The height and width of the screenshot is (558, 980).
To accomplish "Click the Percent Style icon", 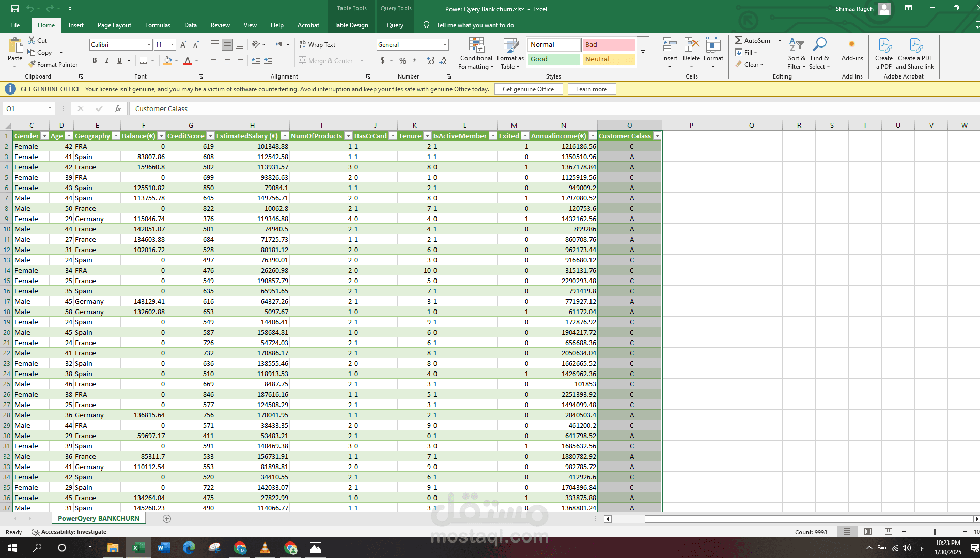I will pyautogui.click(x=402, y=60).
